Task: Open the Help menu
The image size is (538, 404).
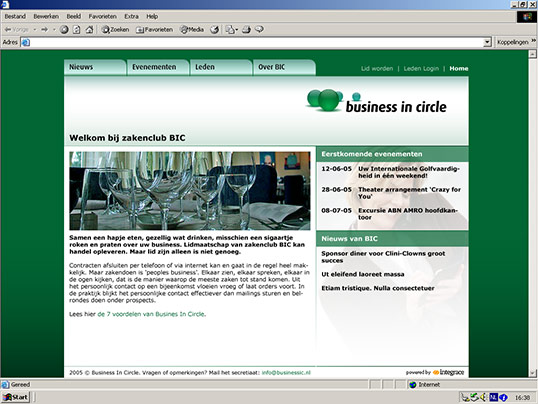Action: pyautogui.click(x=152, y=16)
